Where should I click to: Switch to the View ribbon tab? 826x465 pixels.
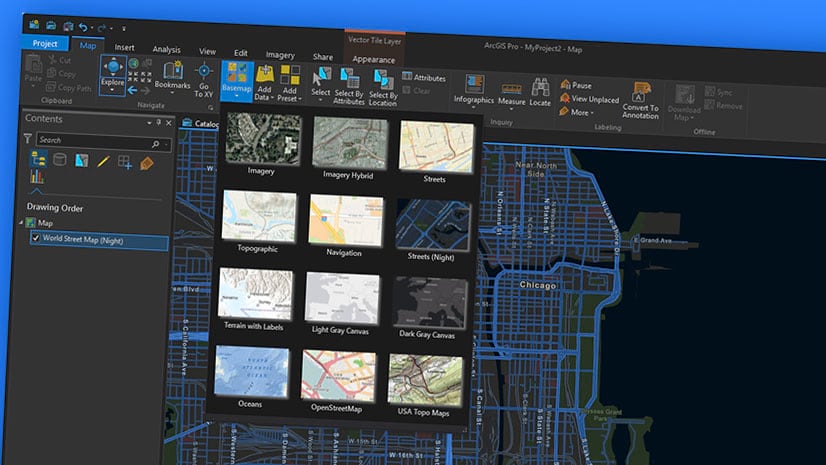[207, 52]
